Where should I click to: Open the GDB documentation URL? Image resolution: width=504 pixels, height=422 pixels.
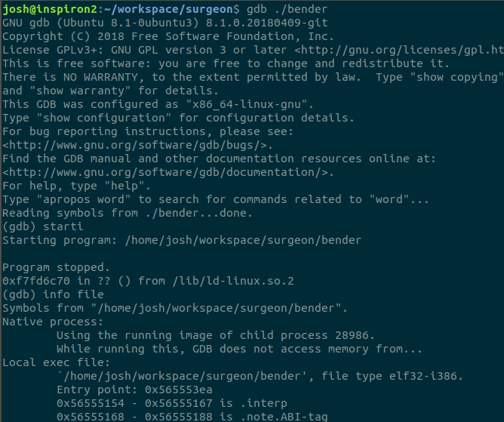tap(167, 172)
